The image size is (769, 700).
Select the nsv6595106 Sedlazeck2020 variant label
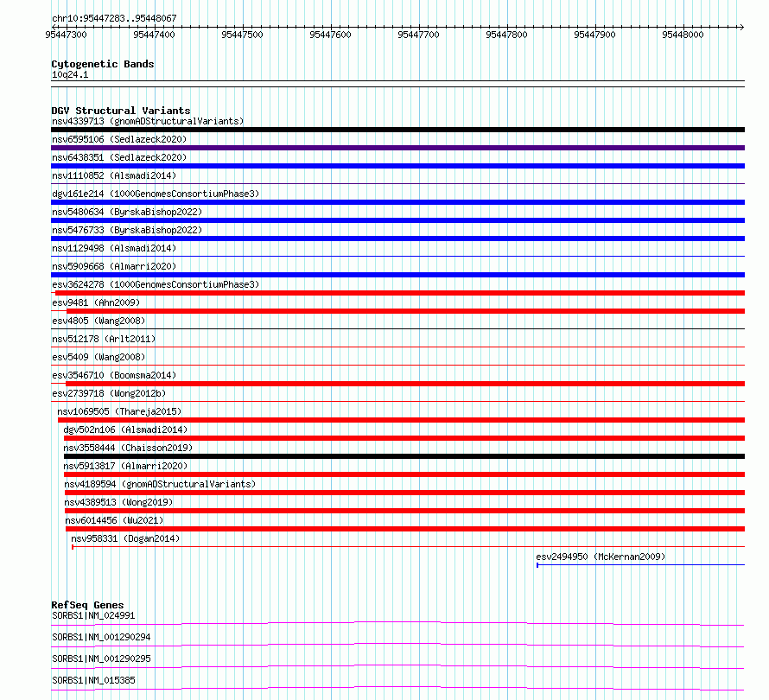click(119, 139)
